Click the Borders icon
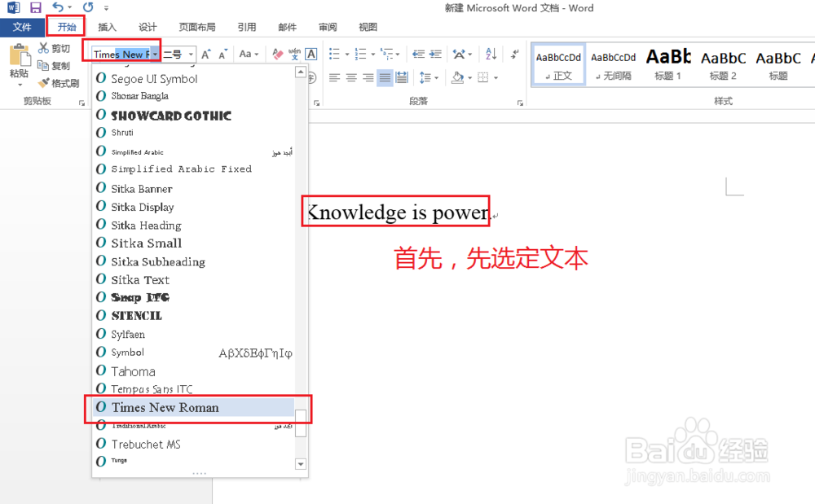Viewport: 815px width, 504px height. [483, 78]
